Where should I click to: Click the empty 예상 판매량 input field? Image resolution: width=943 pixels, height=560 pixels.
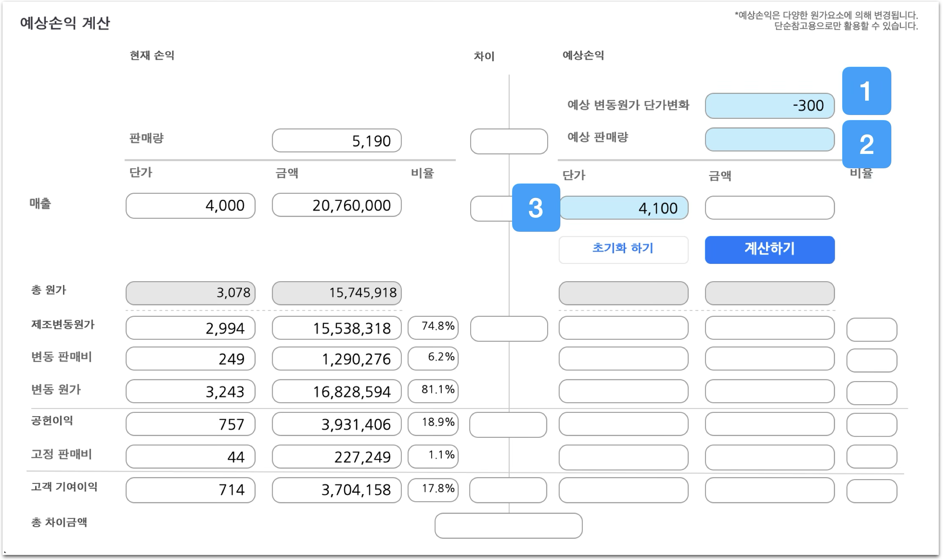tap(769, 140)
